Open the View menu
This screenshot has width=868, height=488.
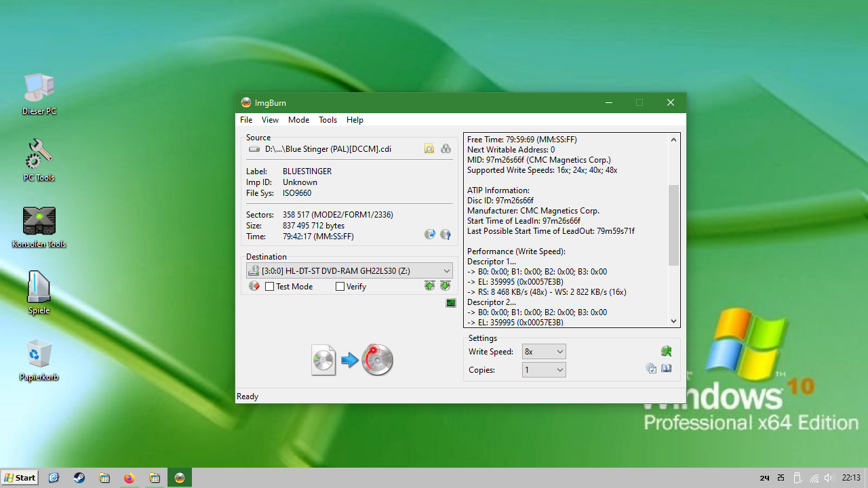[x=270, y=120]
